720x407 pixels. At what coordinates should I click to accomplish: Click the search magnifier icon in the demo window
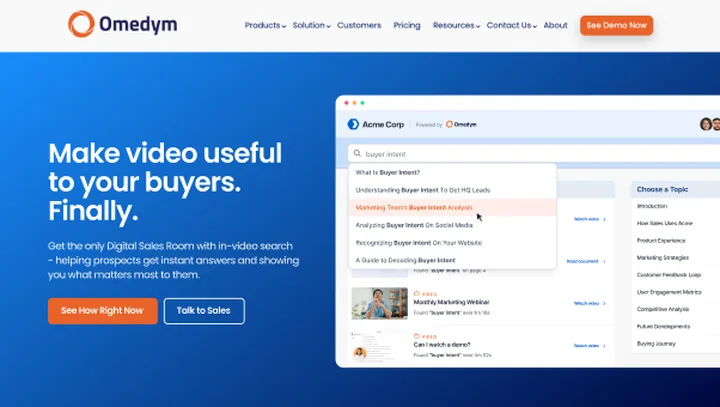point(357,153)
